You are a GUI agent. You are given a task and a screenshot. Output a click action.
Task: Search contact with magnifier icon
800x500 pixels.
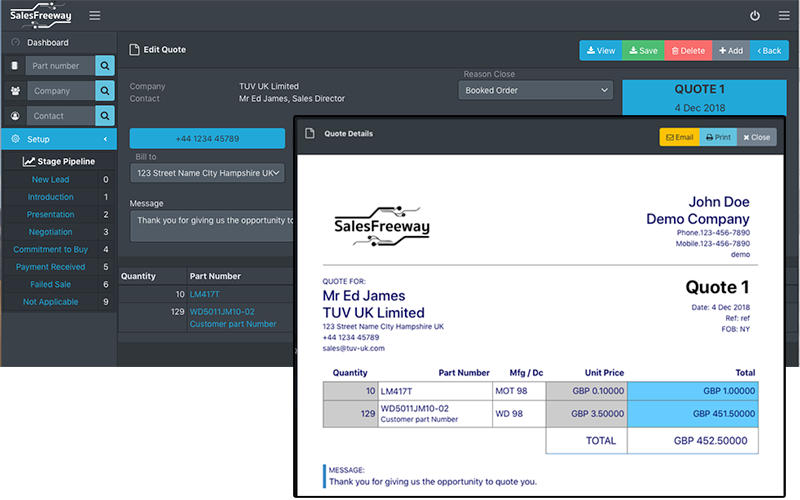pyautogui.click(x=105, y=116)
